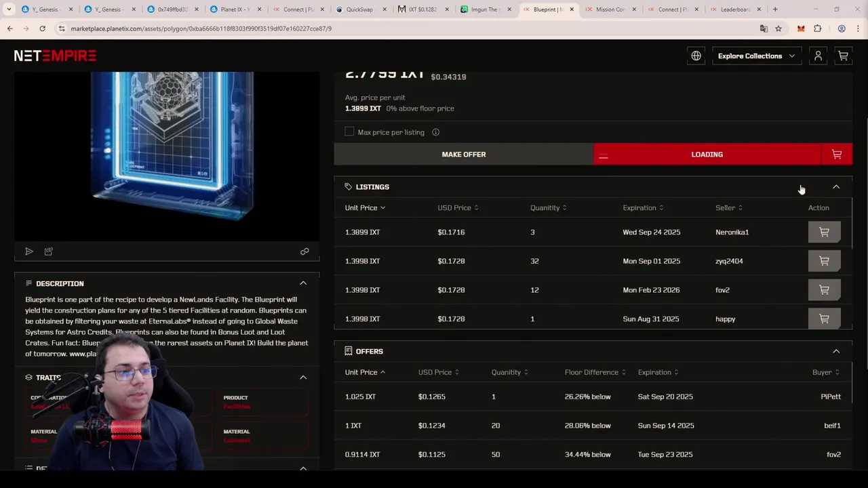The image size is (868, 488).
Task: Sort listings by USD Price
Action: coord(458,208)
